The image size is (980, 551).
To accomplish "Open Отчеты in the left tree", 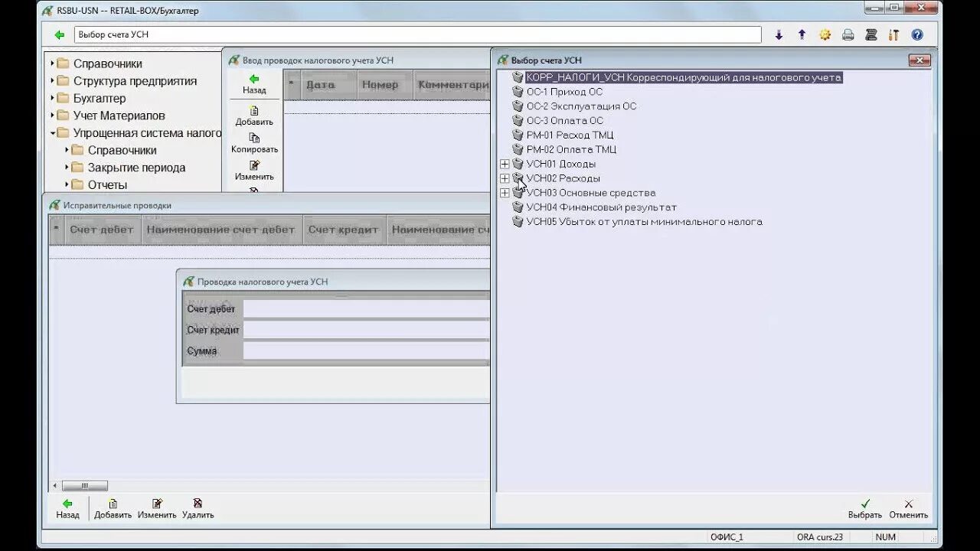I will tap(107, 184).
